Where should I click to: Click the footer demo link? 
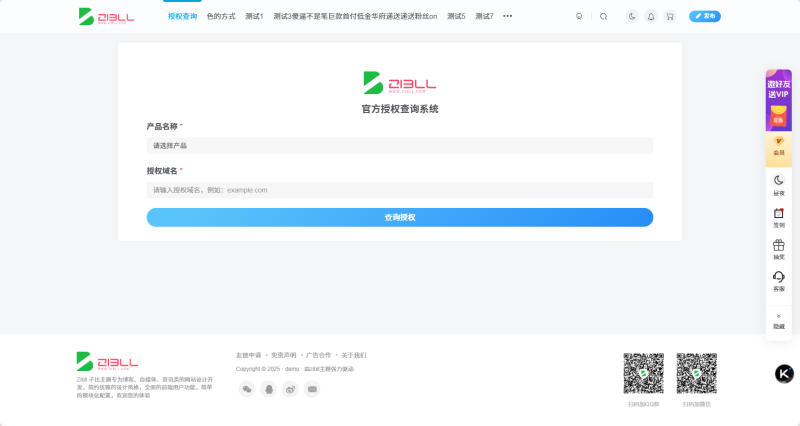tap(292, 369)
